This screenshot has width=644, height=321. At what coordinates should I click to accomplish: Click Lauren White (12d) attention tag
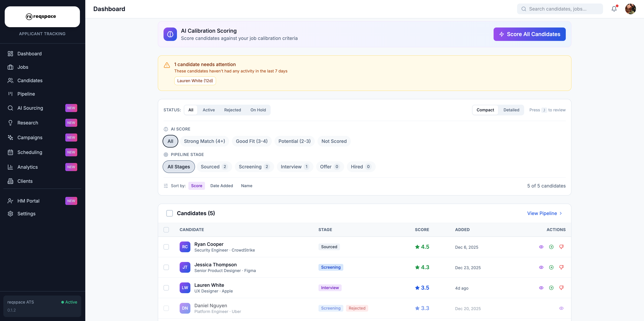point(195,81)
